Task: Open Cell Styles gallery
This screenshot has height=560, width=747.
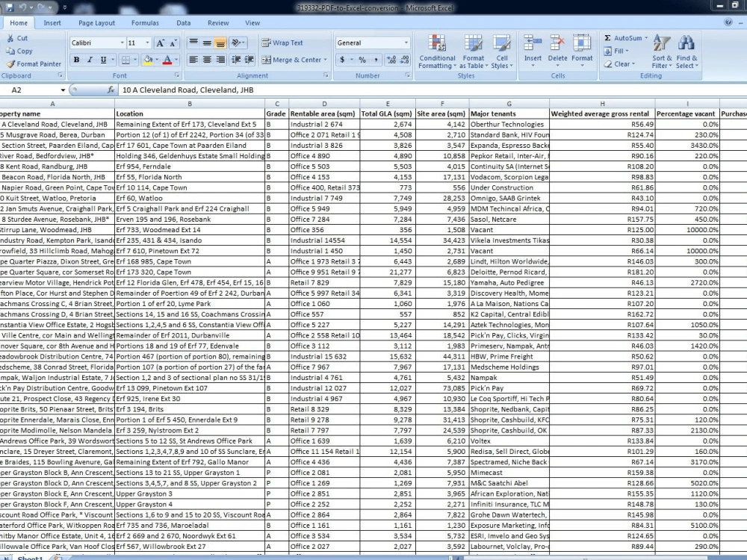Action: pos(502,52)
